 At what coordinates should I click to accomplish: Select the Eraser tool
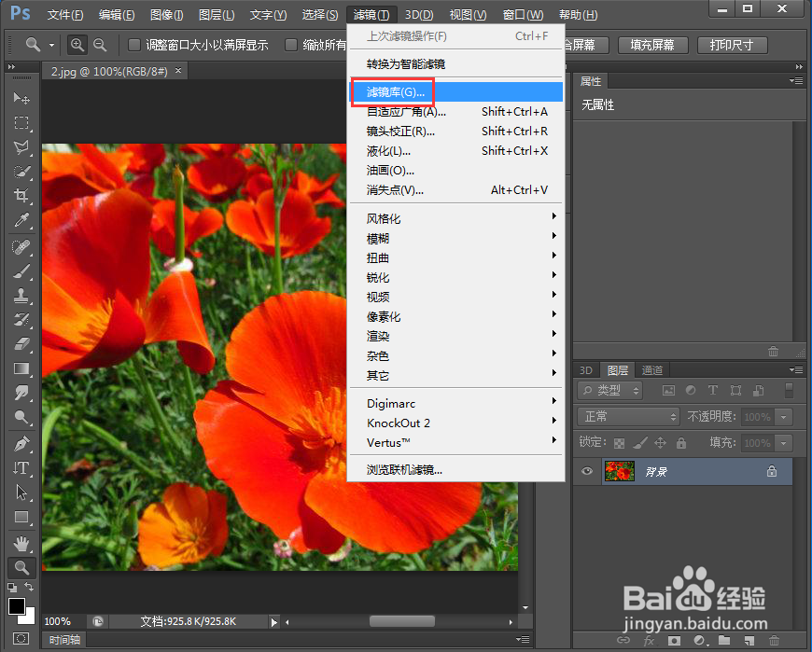(21, 344)
